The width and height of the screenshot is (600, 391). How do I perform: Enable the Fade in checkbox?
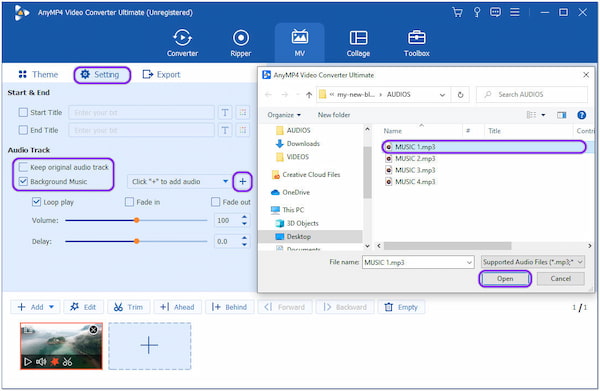tap(129, 202)
